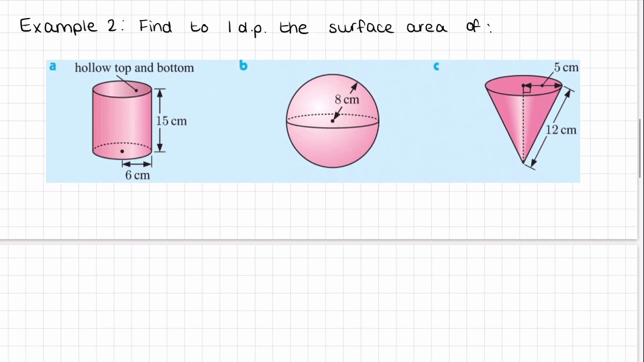
Task: Click the pink cone diagram
Action: coord(523,120)
